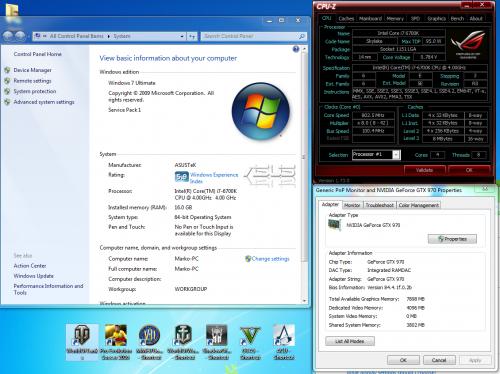
Task: Switch to the Bench tab in CPU-Z
Action: coord(457,19)
